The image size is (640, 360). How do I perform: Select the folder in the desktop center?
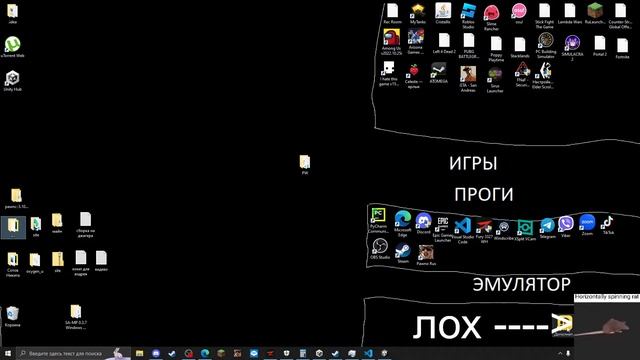point(304,165)
